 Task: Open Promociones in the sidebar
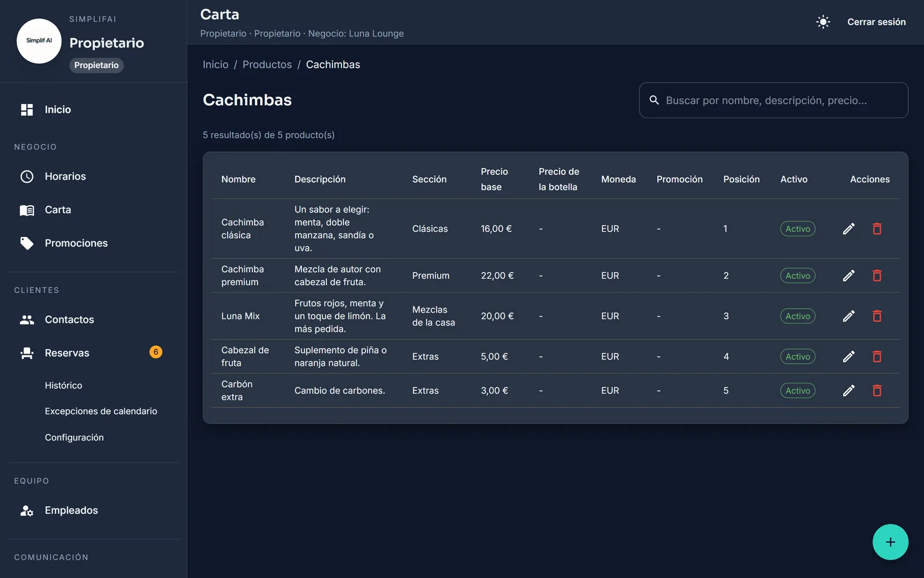tap(94, 243)
